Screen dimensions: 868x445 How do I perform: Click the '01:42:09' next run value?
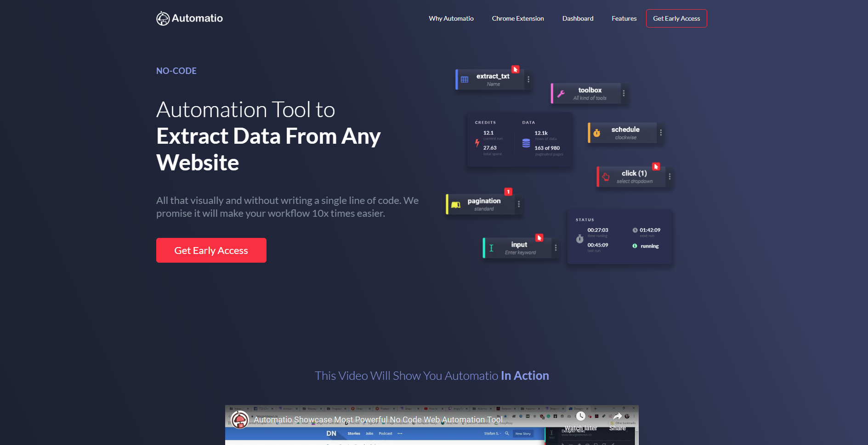(650, 230)
